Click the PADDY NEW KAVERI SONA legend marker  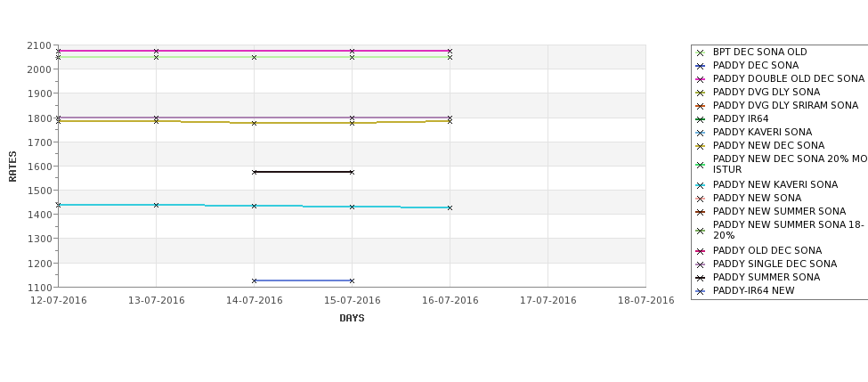701,185
